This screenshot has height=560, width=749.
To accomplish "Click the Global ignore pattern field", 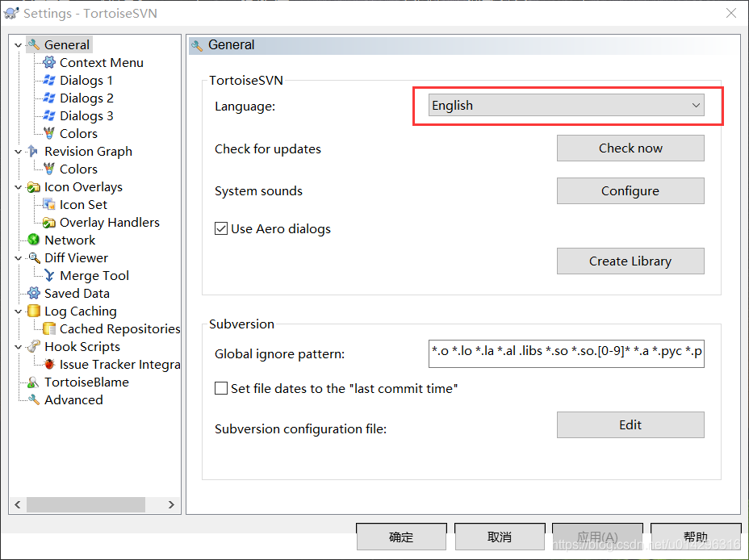I will click(x=566, y=353).
